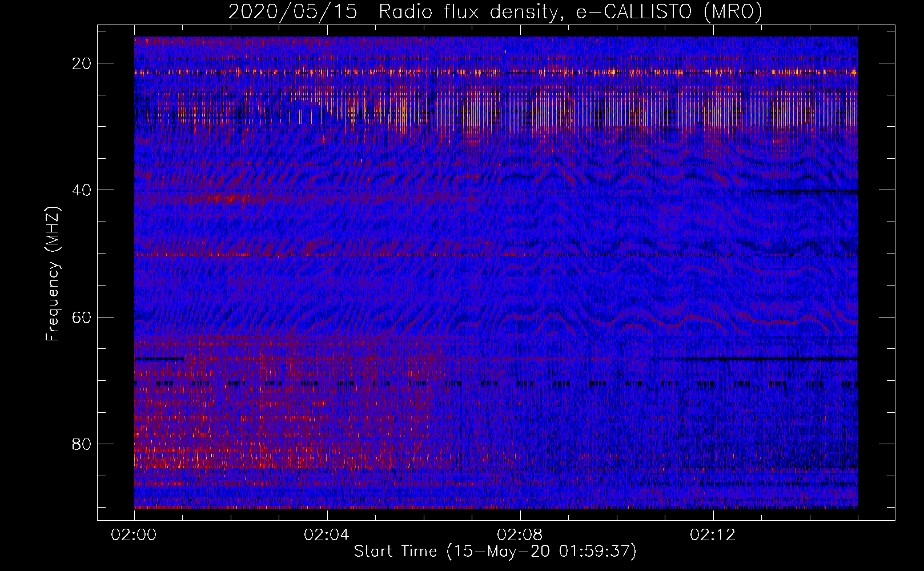
Task: Click the '02:12' time tick label
Action: coord(713,535)
